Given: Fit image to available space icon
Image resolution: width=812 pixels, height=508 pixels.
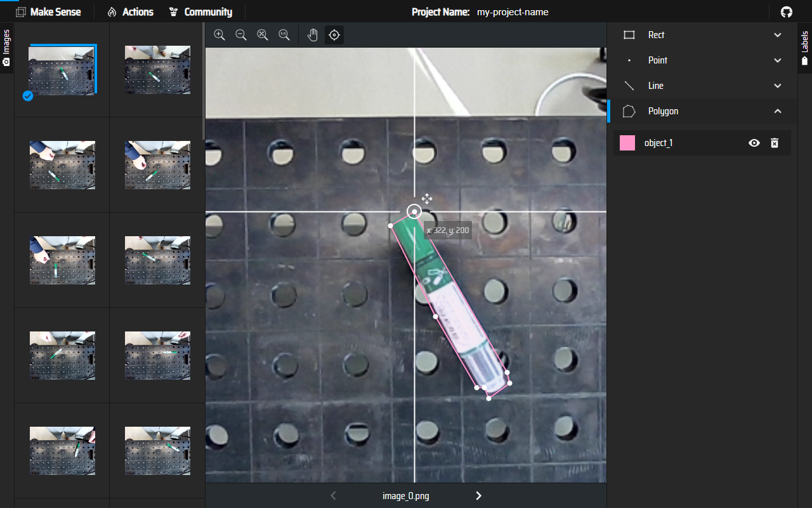Looking at the screenshot, I should pos(263,35).
